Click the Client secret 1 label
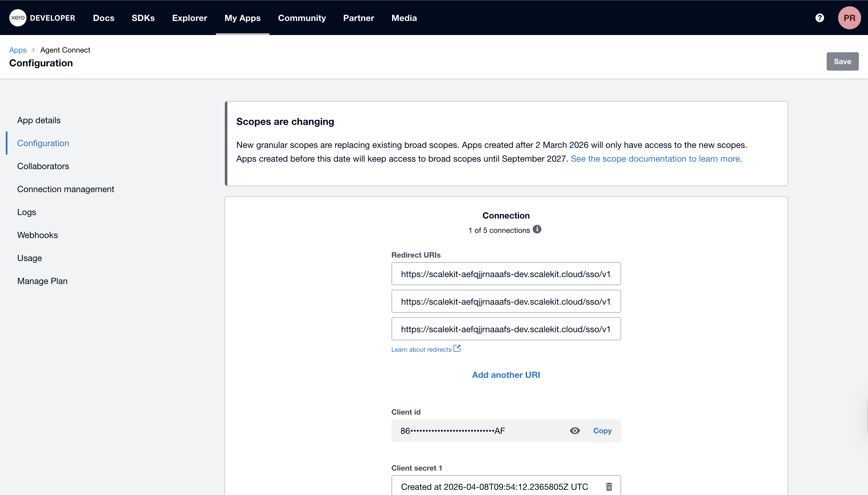This screenshot has height=495, width=868. pos(417,468)
